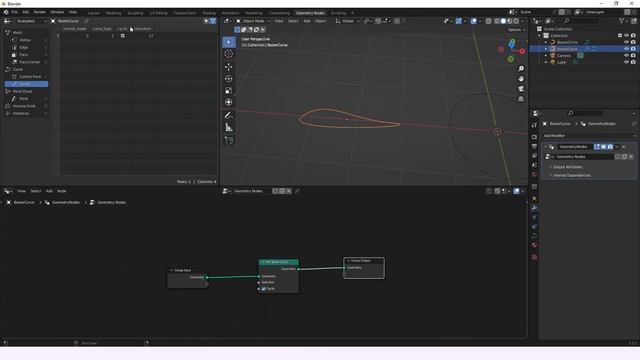
Task: Collapse the Collection in the Outliner
Action: point(539,36)
